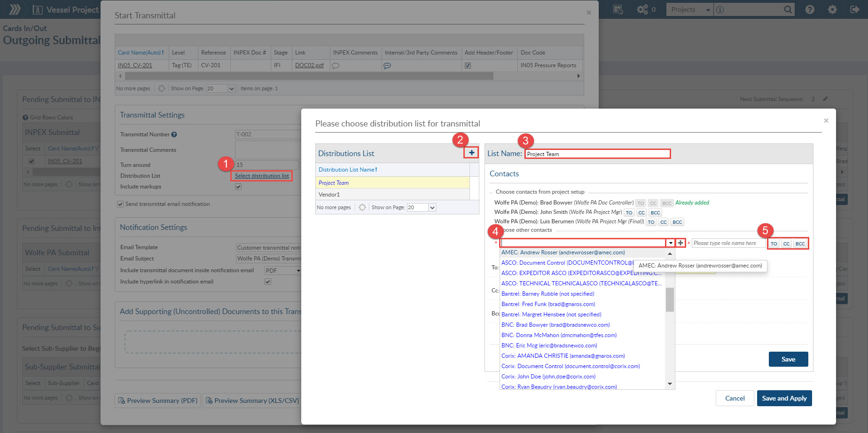Viewport: 868px width, 433px height.
Task: Click Transmittal Number help icon
Action: (174, 134)
